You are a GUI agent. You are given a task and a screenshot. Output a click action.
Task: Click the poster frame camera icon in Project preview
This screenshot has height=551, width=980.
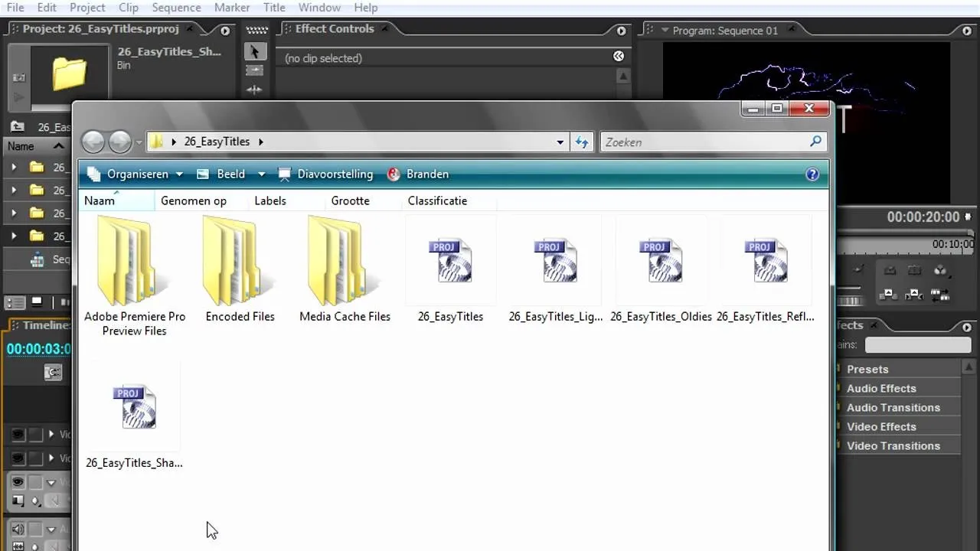pyautogui.click(x=18, y=77)
